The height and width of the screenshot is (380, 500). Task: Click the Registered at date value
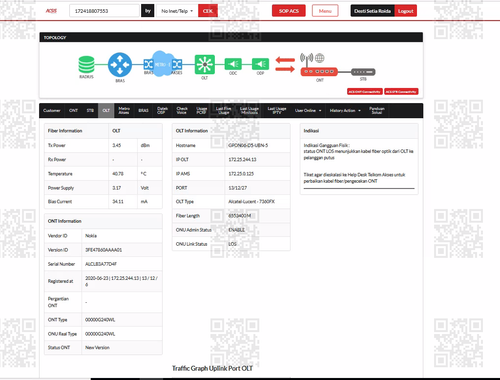tap(121, 281)
